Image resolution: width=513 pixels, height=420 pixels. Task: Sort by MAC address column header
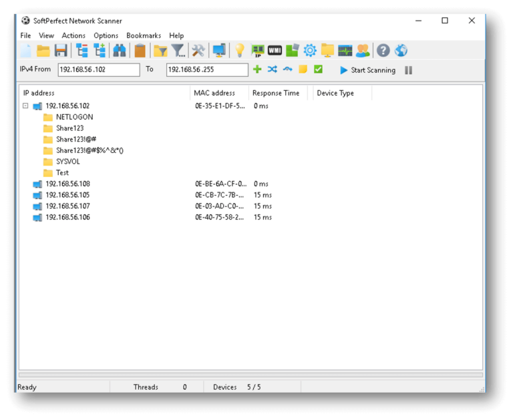pyautogui.click(x=219, y=93)
